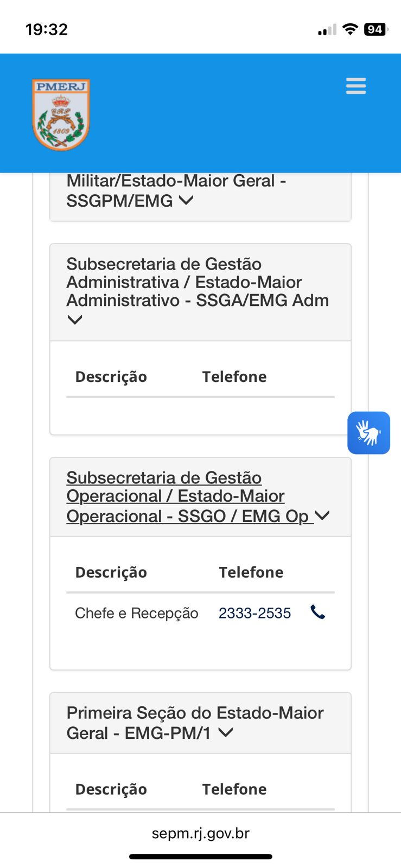Open the hamburger navigation menu

click(356, 86)
